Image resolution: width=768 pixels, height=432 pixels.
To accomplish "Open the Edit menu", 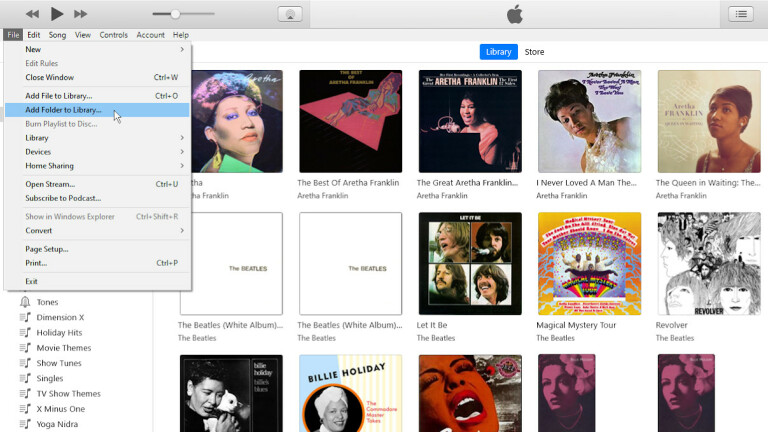I will tap(34, 35).
